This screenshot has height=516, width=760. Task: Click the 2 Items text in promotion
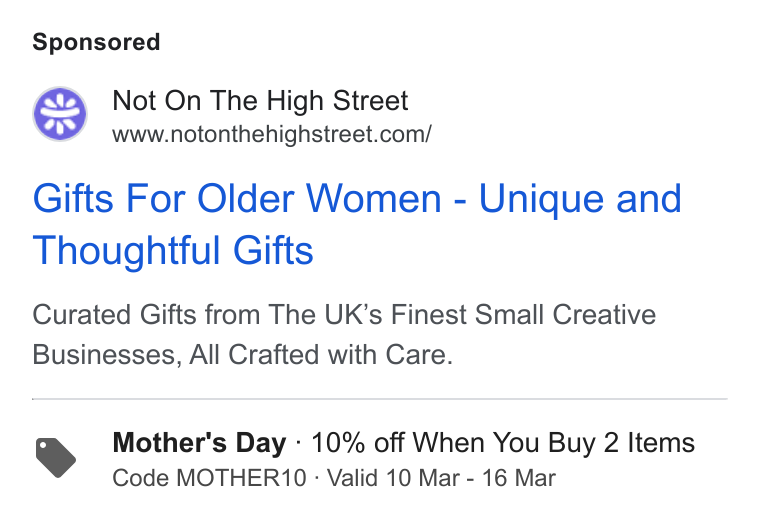[x=649, y=443]
